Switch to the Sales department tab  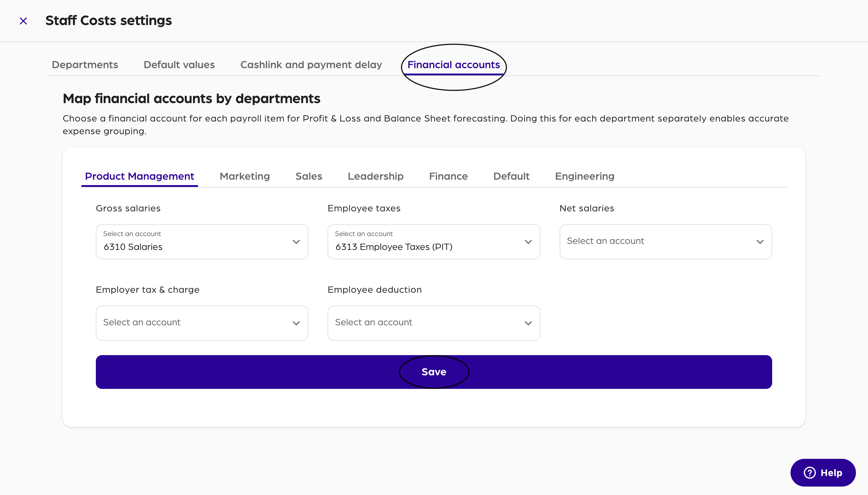pyautogui.click(x=309, y=176)
